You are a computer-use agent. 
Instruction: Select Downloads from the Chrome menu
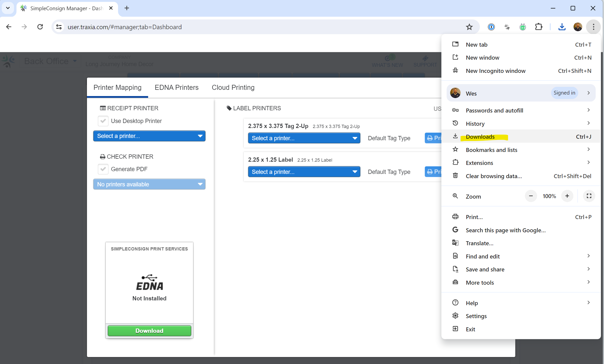pyautogui.click(x=480, y=137)
